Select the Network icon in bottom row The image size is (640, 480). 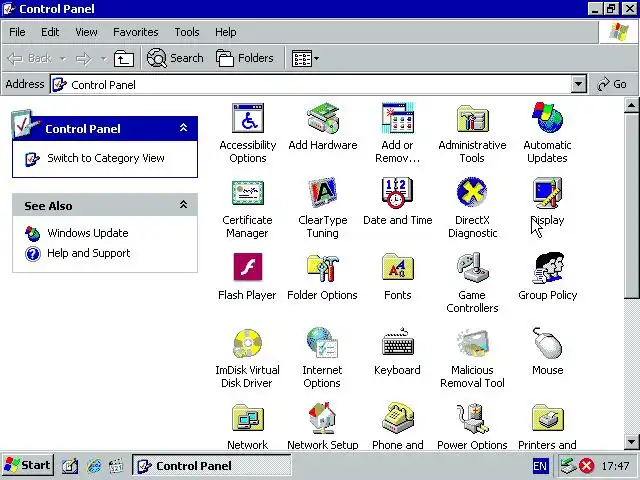coord(248,419)
